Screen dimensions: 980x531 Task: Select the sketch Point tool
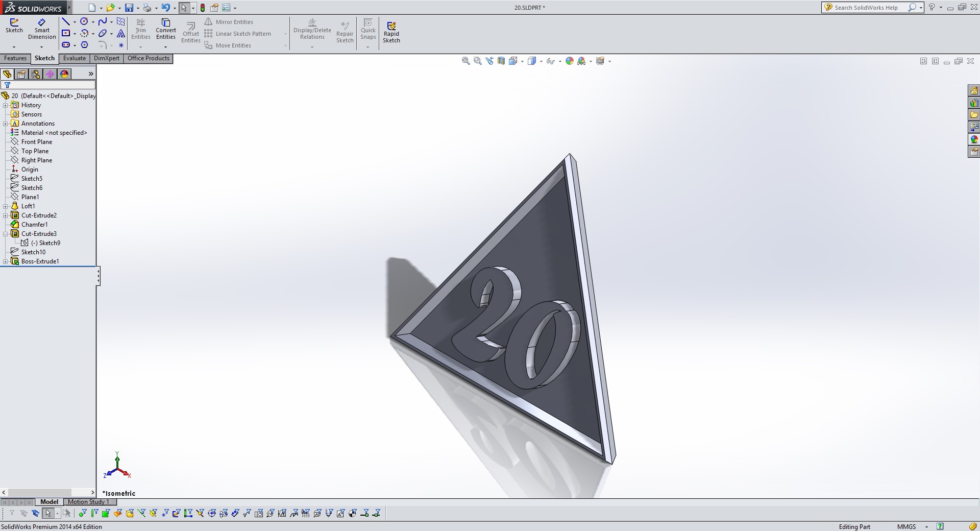121,45
